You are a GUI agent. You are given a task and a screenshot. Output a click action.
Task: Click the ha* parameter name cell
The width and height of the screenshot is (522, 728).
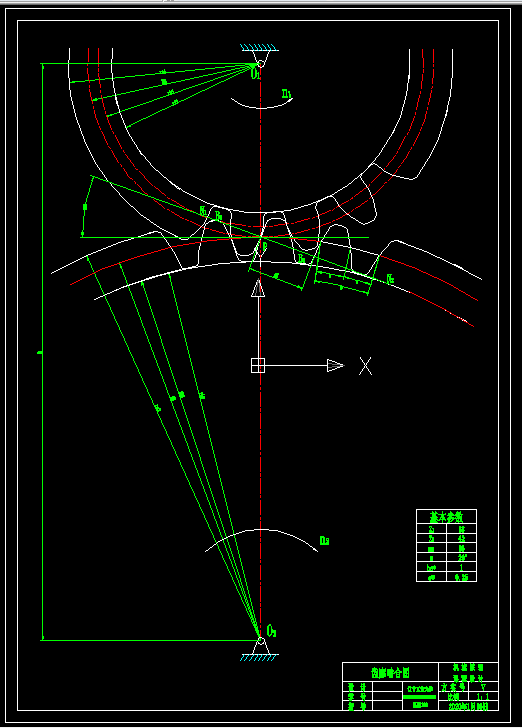pyautogui.click(x=431, y=567)
